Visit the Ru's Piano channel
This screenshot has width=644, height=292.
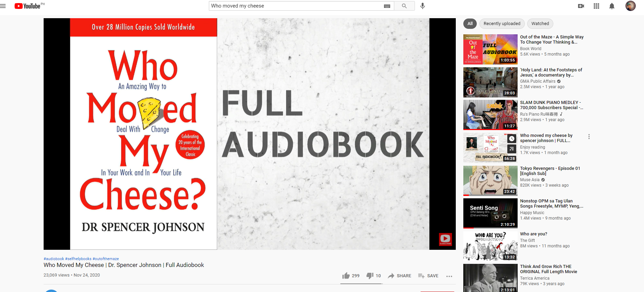(539, 114)
